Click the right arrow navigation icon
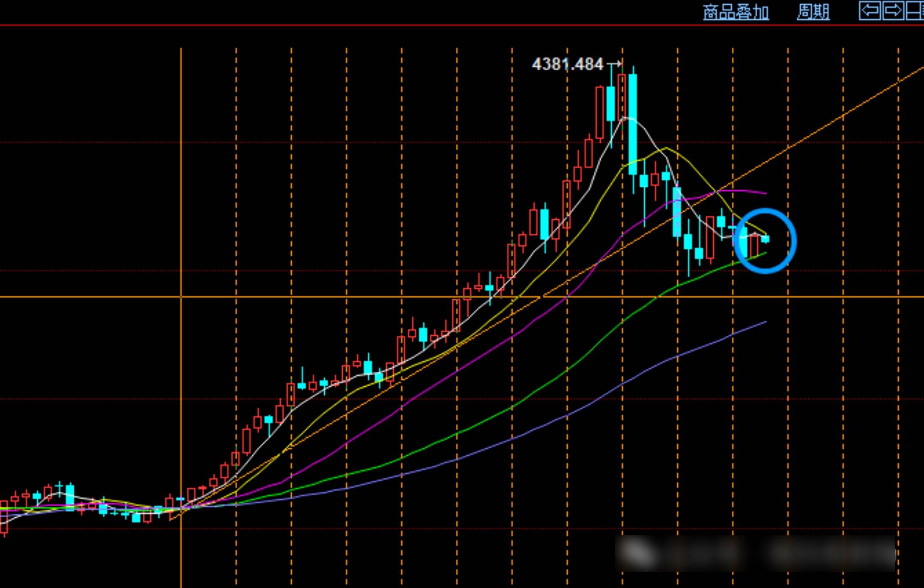Image resolution: width=924 pixels, height=588 pixels. point(893,11)
